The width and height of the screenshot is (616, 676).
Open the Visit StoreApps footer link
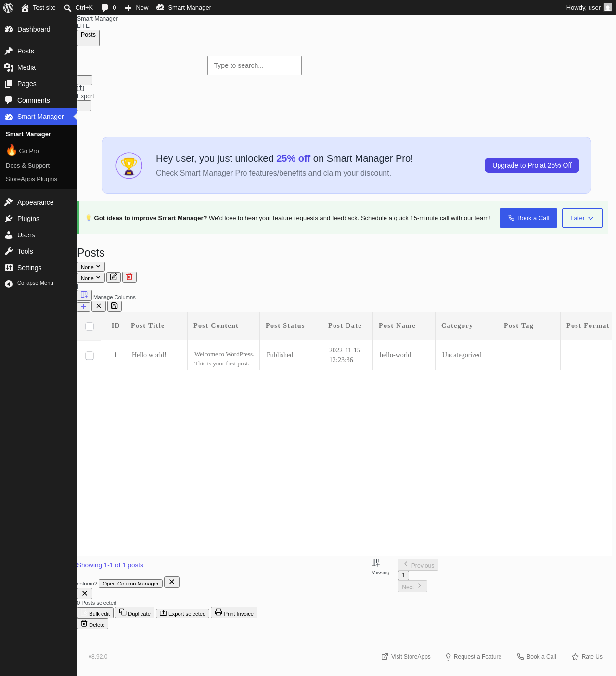tap(406, 657)
